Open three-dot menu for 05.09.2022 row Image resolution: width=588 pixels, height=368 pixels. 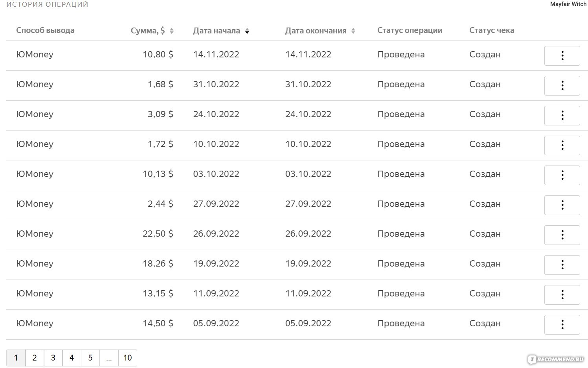(x=562, y=324)
